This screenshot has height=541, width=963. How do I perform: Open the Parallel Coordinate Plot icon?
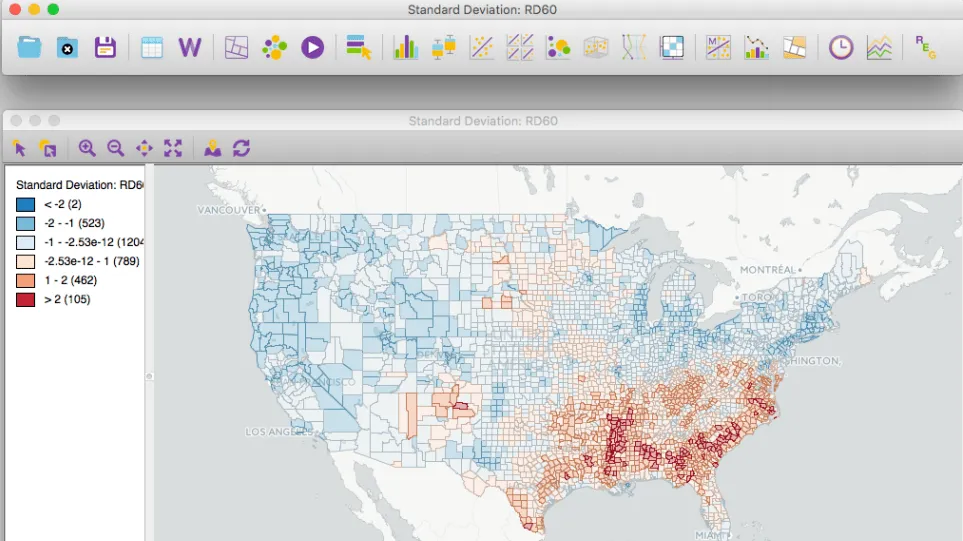point(634,47)
